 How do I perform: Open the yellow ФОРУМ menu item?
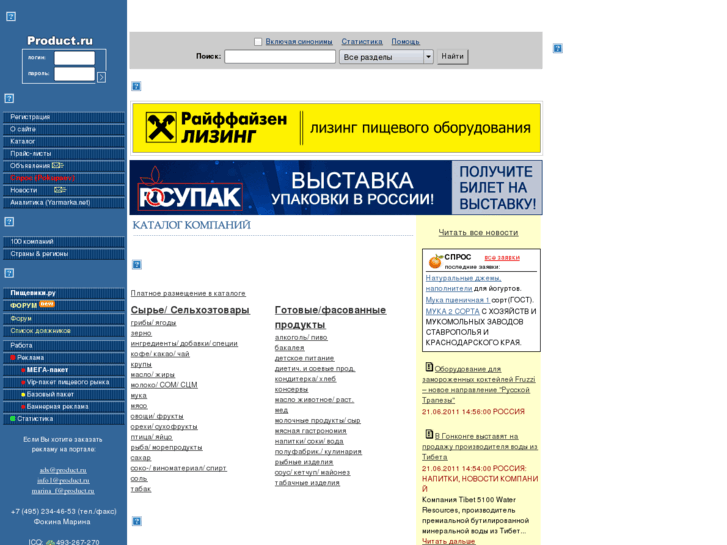click(x=24, y=306)
